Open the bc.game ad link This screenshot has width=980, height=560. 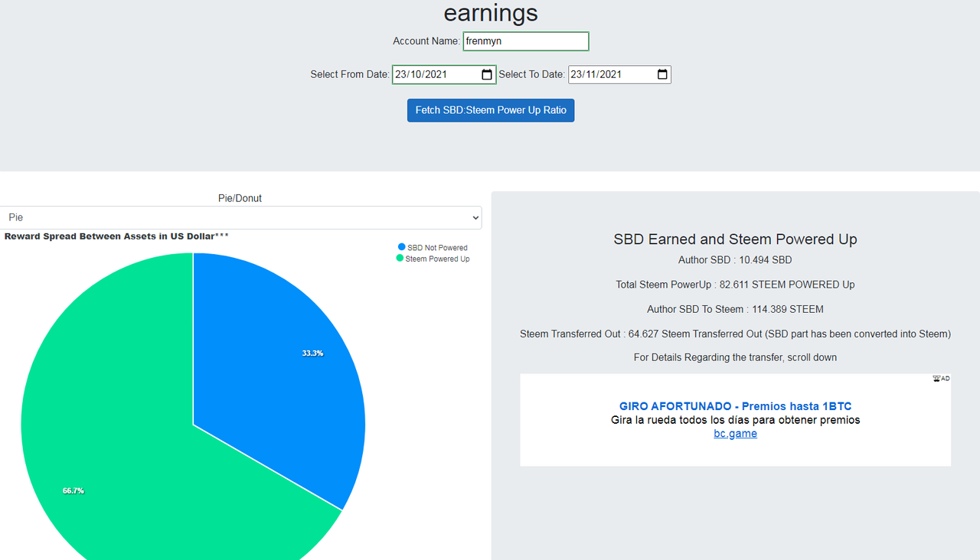(x=735, y=433)
